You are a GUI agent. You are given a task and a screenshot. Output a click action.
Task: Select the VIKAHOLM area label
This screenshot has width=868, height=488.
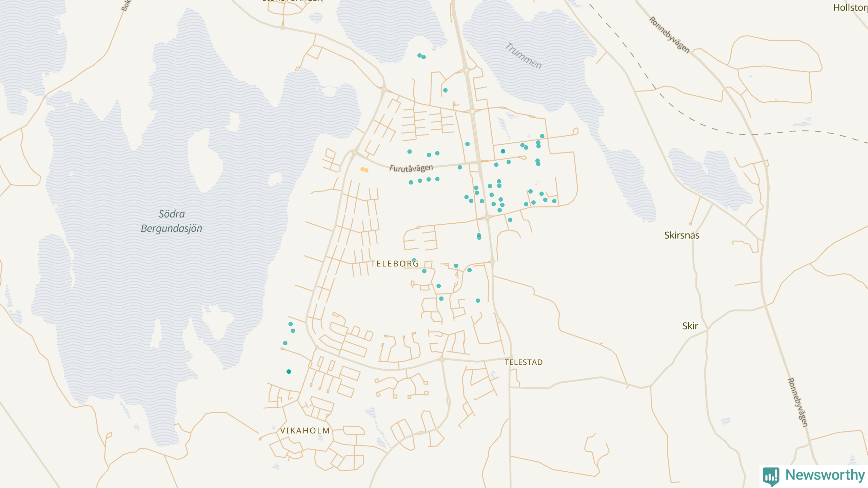(x=305, y=431)
